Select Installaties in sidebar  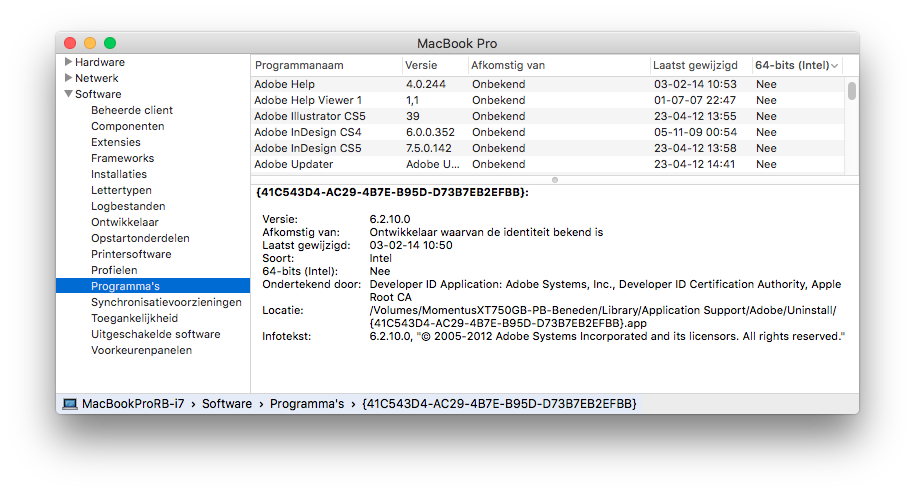[x=119, y=174]
